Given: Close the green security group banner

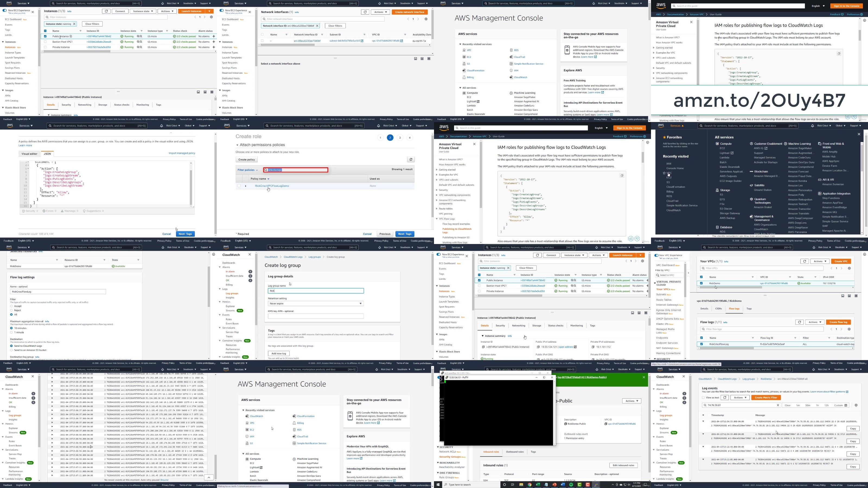Looking at the screenshot, I should [644, 377].
